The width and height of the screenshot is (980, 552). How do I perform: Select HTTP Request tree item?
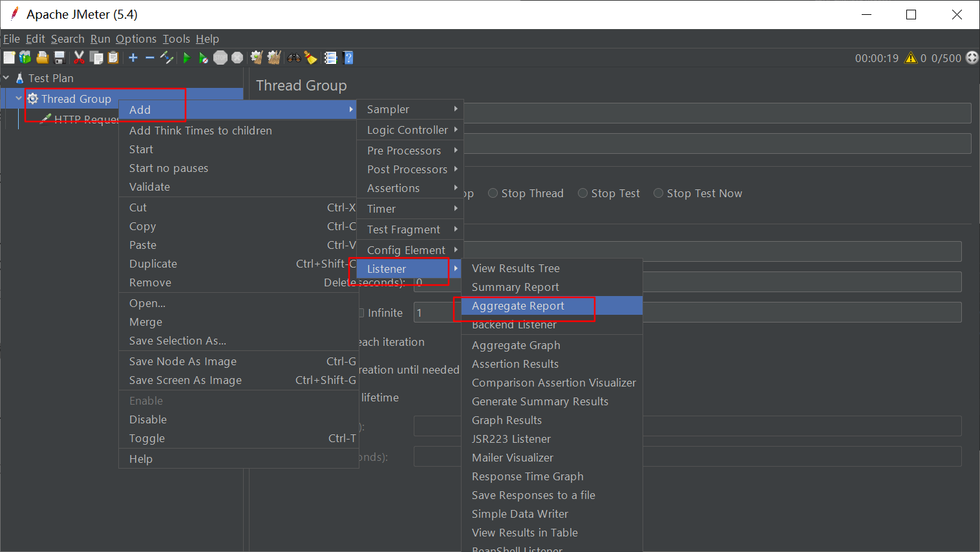(x=80, y=119)
